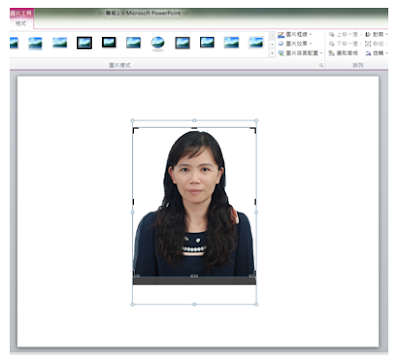This screenshot has width=400, height=361.
Task: Click the bottom-right round sizing handle
Action: (256, 304)
